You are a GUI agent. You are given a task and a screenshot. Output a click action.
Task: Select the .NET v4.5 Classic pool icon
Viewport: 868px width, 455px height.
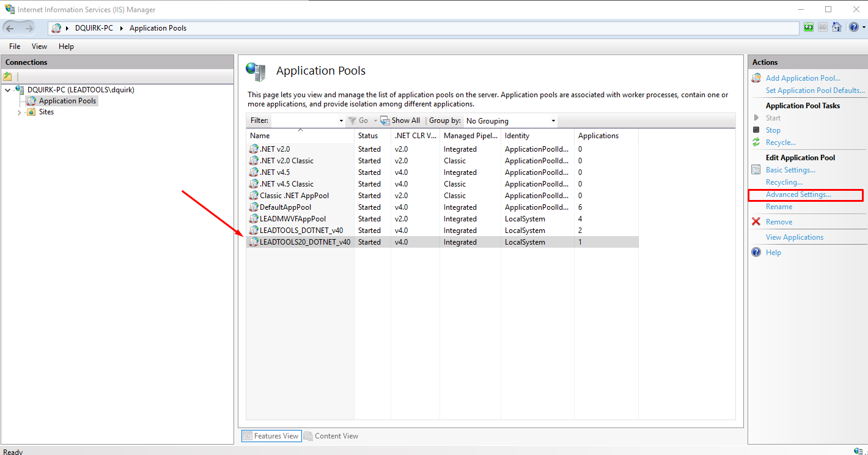coord(254,184)
